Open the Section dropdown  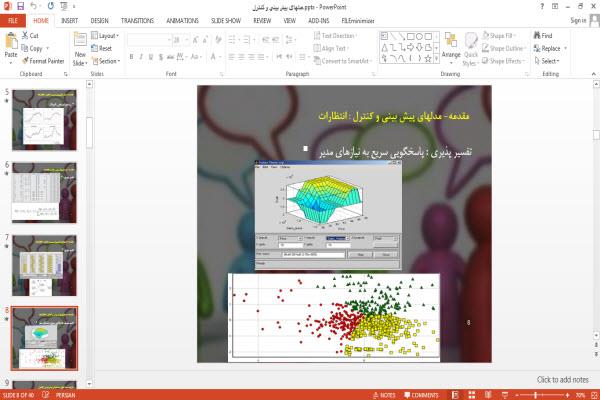tap(106, 61)
